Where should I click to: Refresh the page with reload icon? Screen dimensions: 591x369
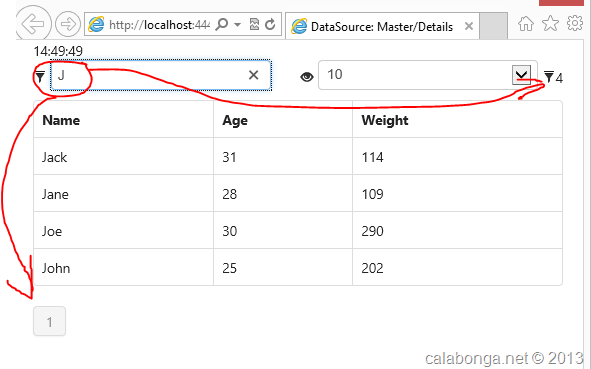(270, 25)
